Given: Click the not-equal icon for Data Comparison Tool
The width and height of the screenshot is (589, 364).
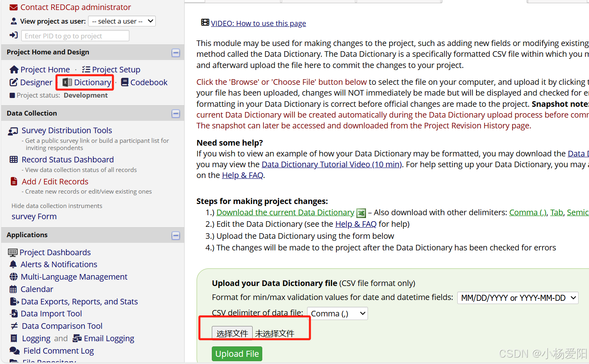Looking at the screenshot, I should 14,326.
